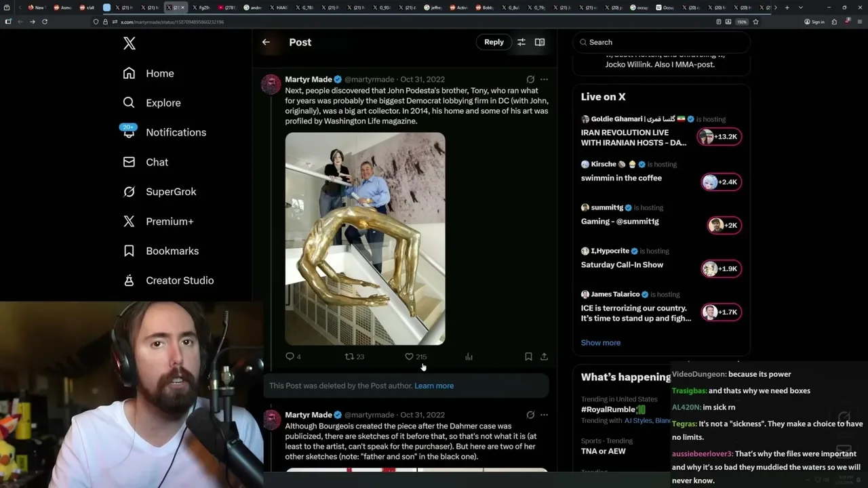The height and width of the screenshot is (488, 868).
Task: Click the +2.4K listeners badge
Action: pyautogui.click(x=722, y=182)
